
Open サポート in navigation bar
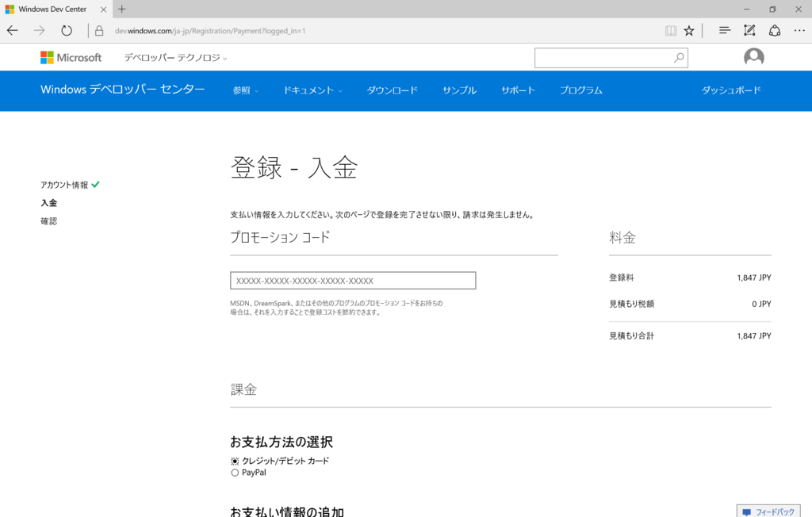518,90
